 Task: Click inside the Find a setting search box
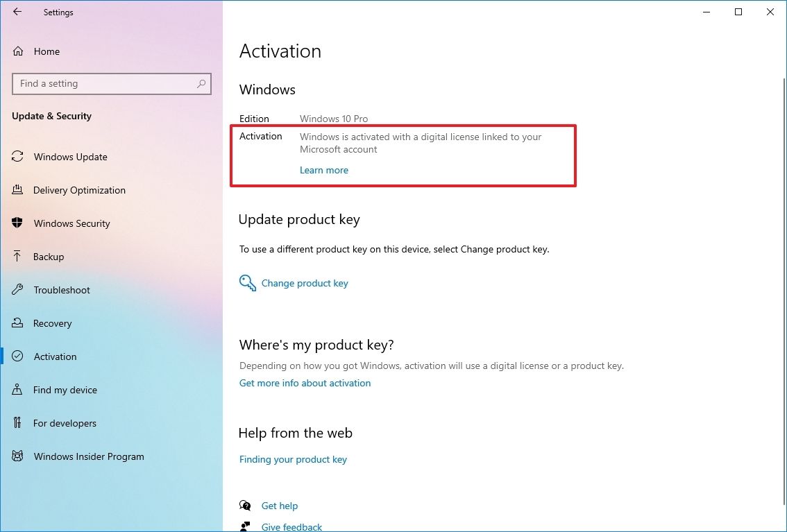tap(111, 83)
